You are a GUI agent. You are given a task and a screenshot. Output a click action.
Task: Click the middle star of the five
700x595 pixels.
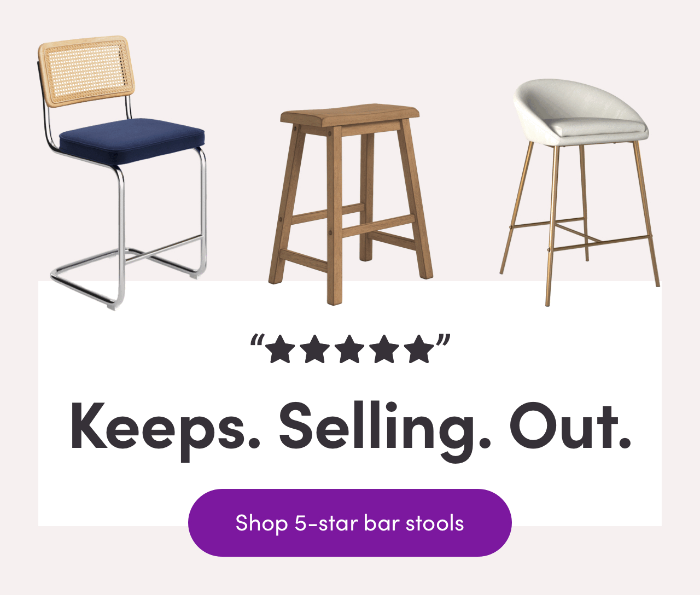point(349,350)
